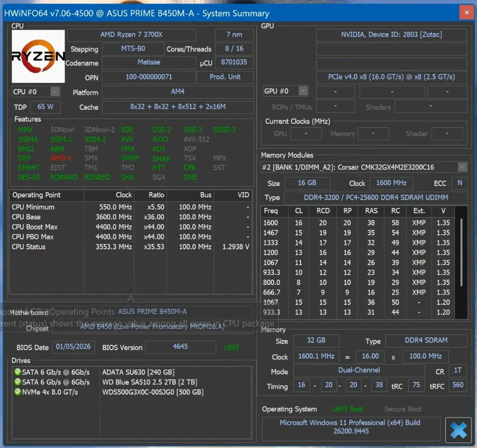Click the 1600 MHz module clock value

click(391, 183)
